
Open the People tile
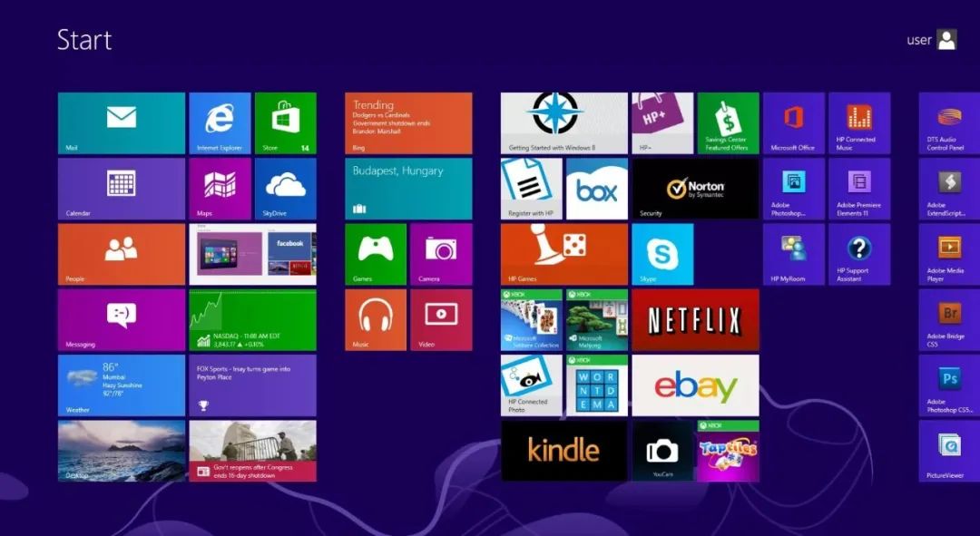pyautogui.click(x=122, y=254)
